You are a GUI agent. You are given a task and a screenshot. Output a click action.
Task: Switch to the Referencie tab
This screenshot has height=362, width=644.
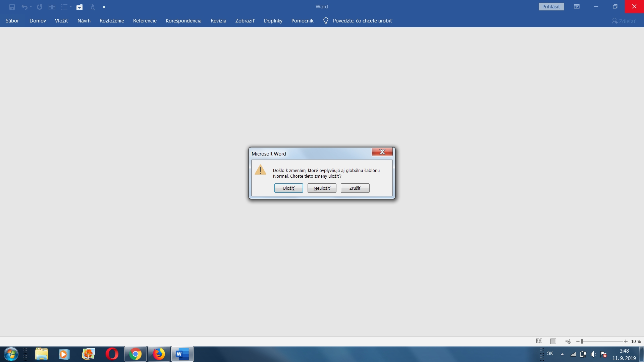click(x=145, y=21)
